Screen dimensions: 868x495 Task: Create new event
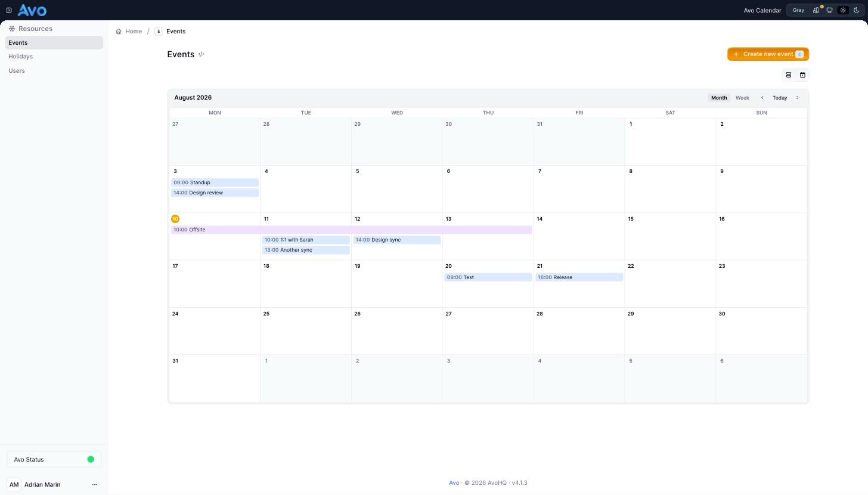(768, 54)
